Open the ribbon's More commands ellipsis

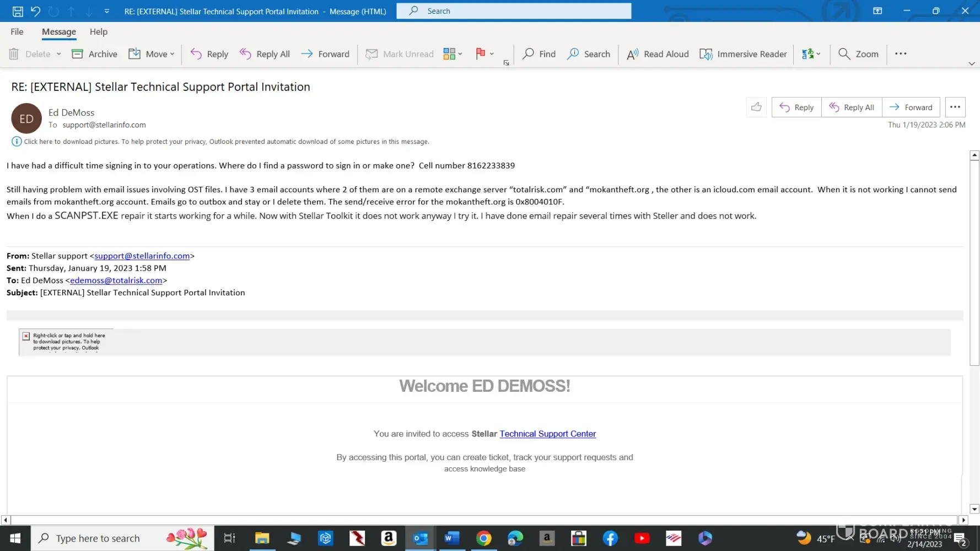[x=901, y=54]
